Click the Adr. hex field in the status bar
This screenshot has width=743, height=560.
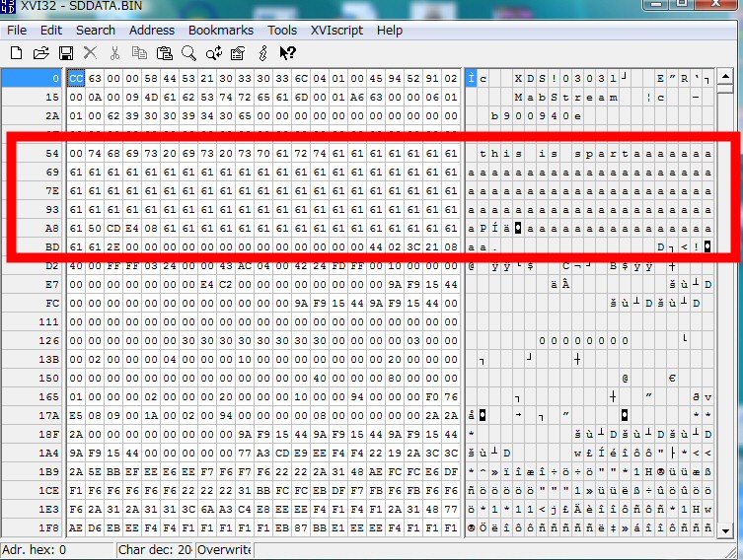[x=57, y=550]
